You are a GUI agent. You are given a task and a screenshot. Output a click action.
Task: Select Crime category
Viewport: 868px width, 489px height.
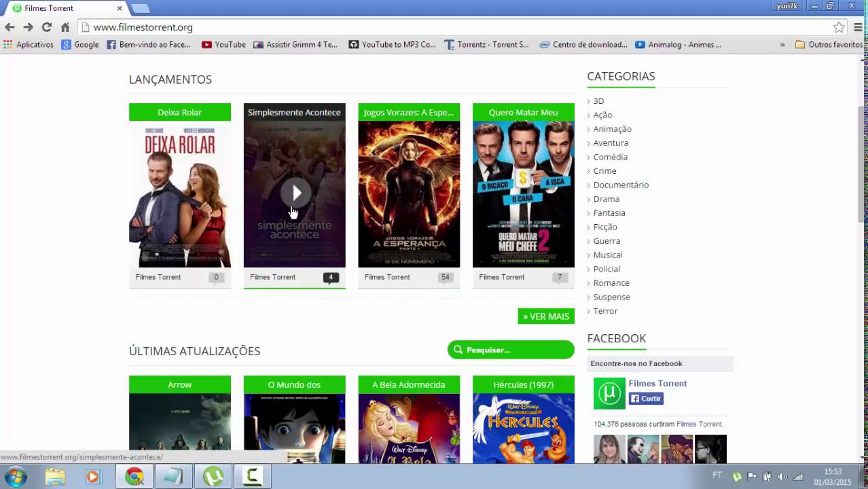604,171
